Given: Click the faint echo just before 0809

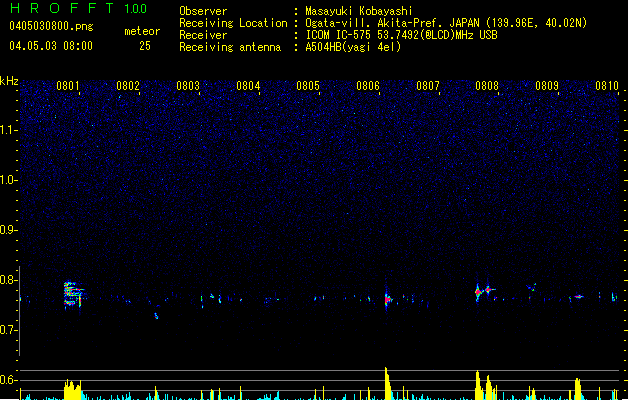Looking at the screenshot, I should pyautogui.click(x=532, y=287).
